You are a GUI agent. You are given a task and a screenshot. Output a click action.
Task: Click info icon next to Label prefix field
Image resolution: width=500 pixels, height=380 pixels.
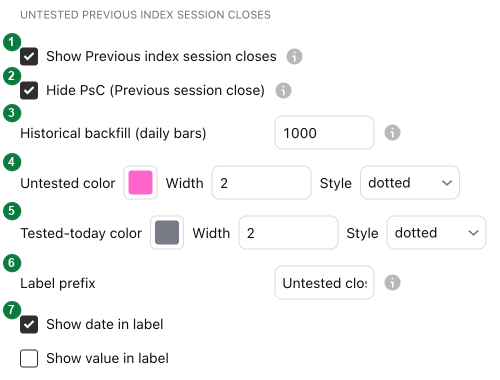click(392, 283)
